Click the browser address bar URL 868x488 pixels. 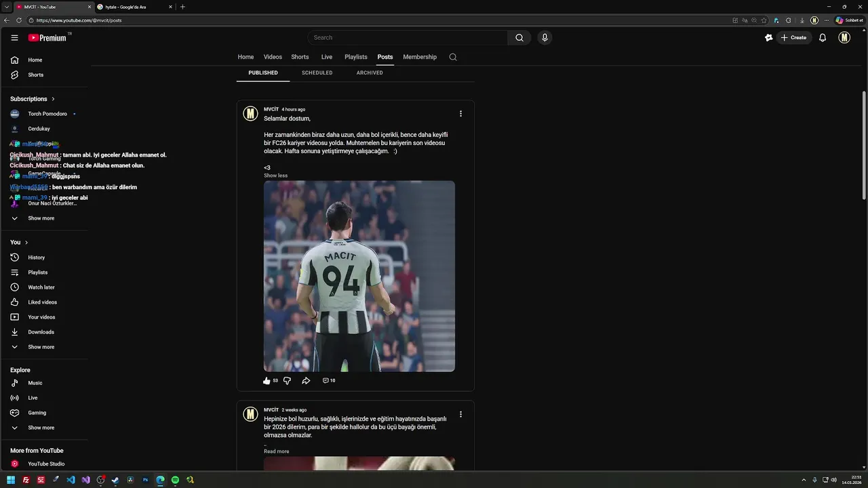tap(79, 20)
